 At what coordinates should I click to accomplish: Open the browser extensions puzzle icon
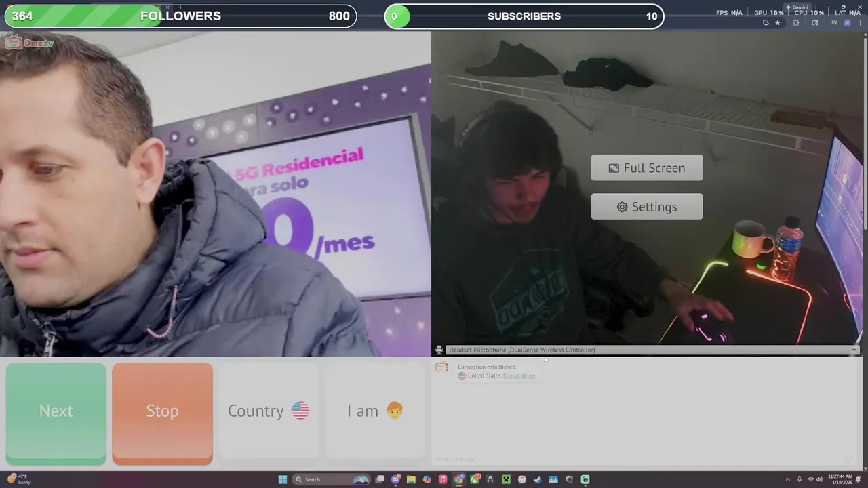tap(796, 23)
